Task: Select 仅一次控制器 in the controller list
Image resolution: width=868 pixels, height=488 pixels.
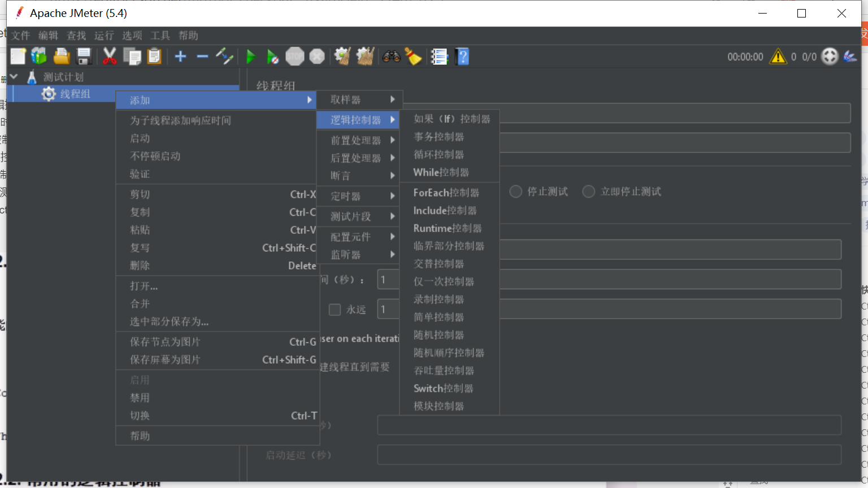Action: tap(450, 281)
